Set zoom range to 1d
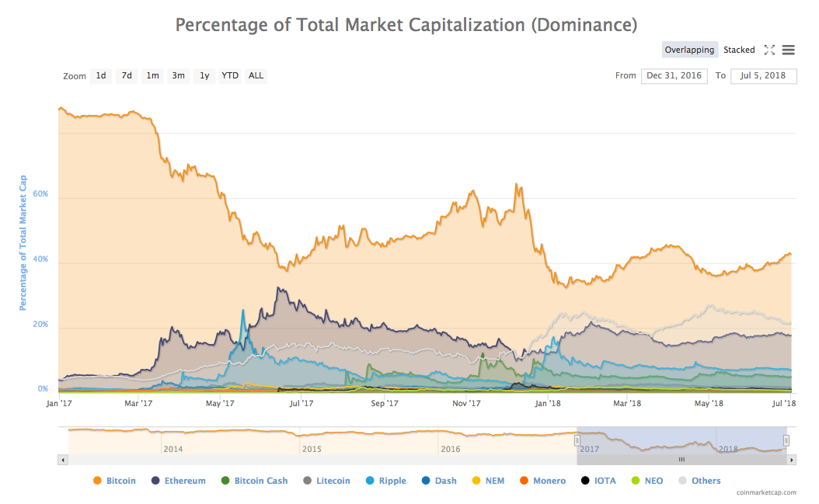This screenshot has width=819, height=504. [101, 76]
